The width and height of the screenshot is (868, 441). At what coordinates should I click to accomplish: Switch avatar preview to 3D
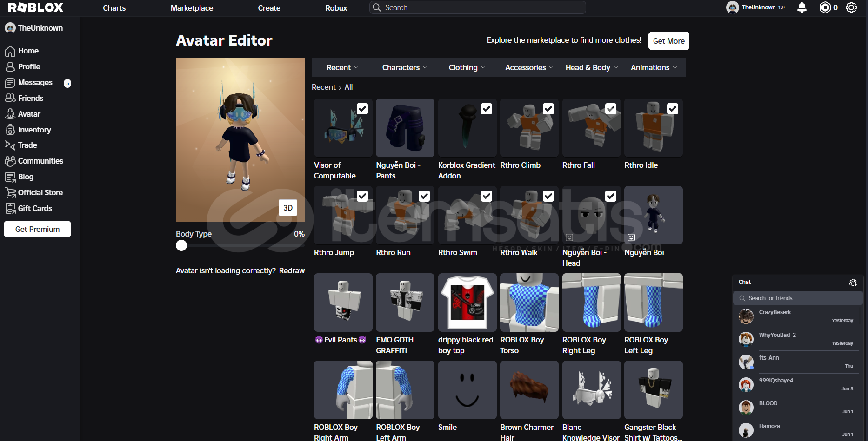288,208
